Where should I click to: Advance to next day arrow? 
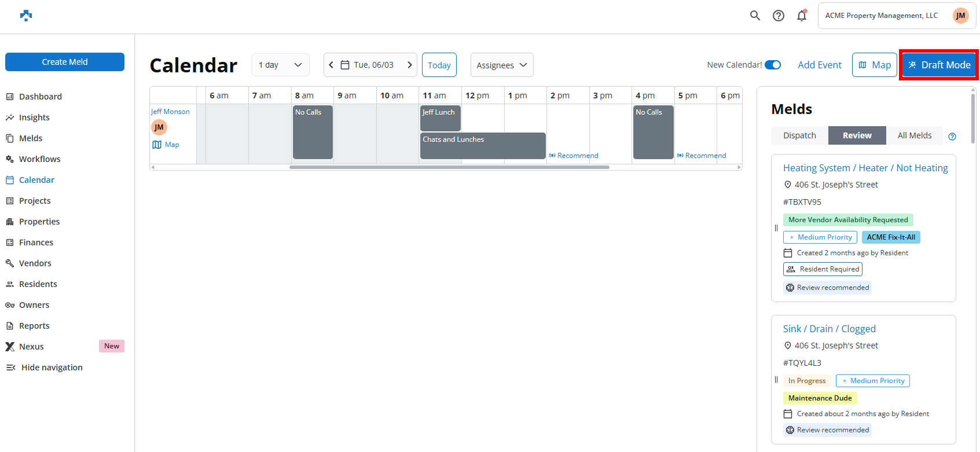(x=410, y=65)
